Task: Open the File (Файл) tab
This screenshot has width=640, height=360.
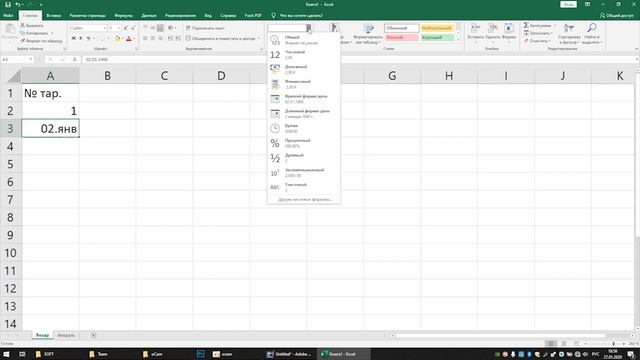Action: click(x=8, y=16)
